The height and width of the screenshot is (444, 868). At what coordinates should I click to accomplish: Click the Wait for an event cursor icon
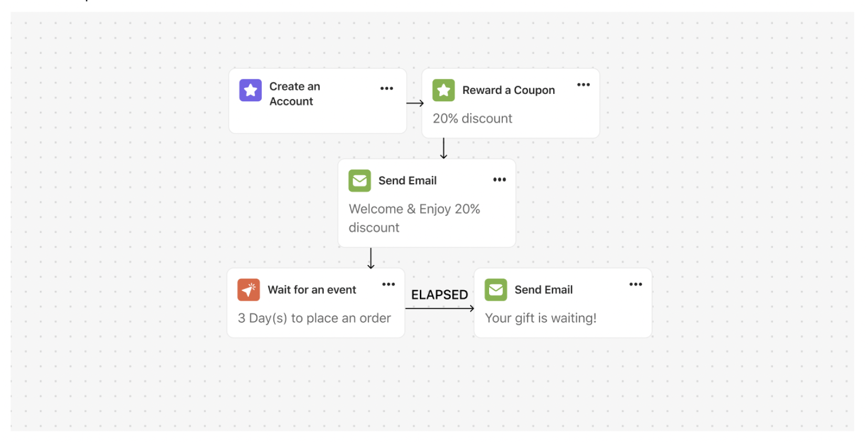pyautogui.click(x=248, y=290)
